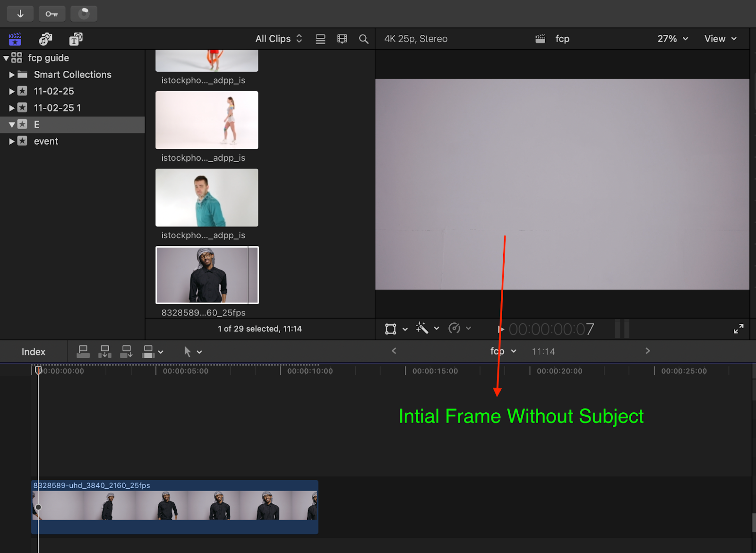
Task: Open the fcp project name dropdown in timeline
Action: point(503,351)
